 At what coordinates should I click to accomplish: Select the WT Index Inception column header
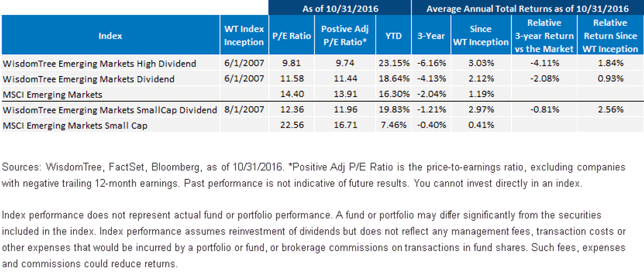[x=244, y=36]
